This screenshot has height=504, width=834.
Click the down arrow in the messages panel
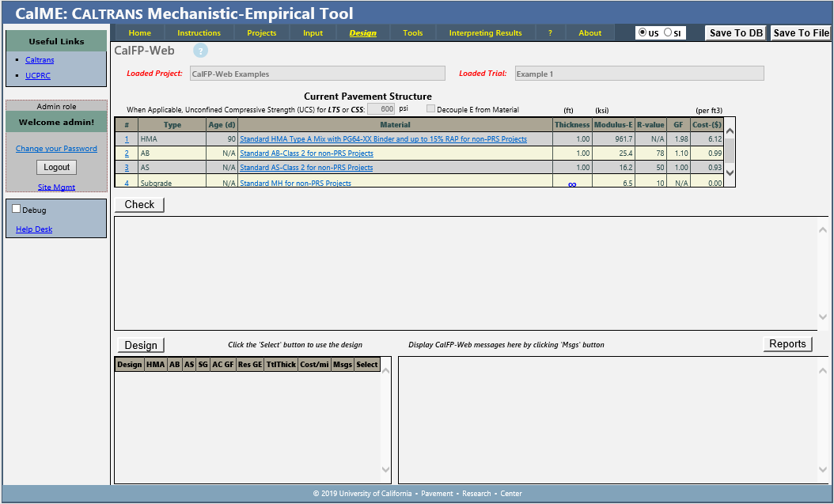(823, 469)
